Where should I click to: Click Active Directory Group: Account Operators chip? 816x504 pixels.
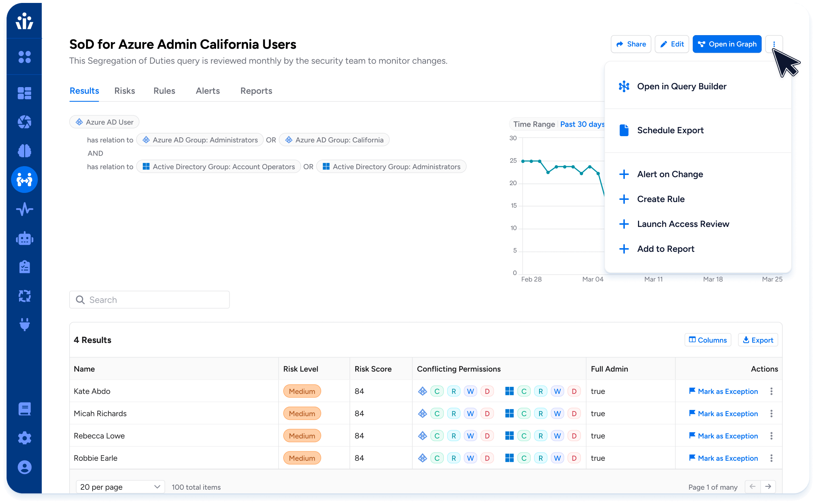[x=219, y=167]
